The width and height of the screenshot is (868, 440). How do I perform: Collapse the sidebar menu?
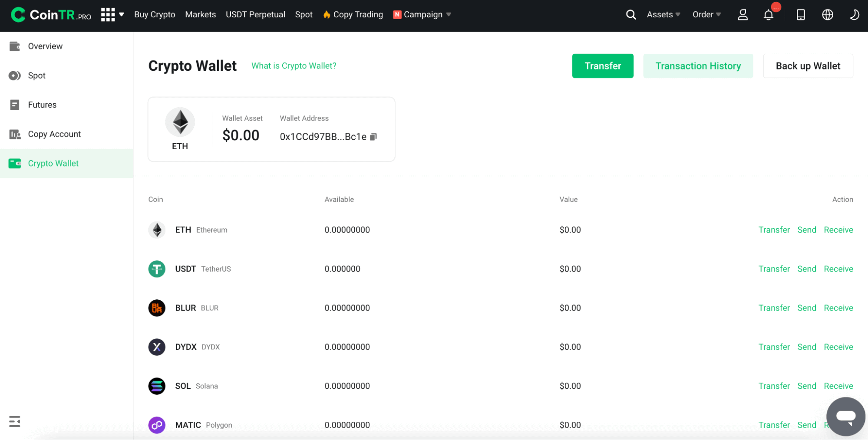[x=15, y=421]
